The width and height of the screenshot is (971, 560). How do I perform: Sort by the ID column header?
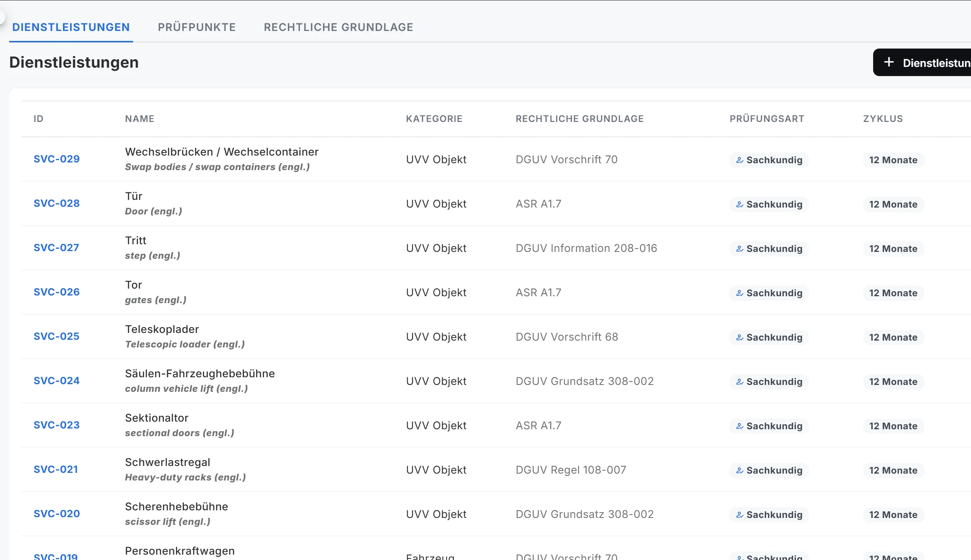click(x=39, y=119)
